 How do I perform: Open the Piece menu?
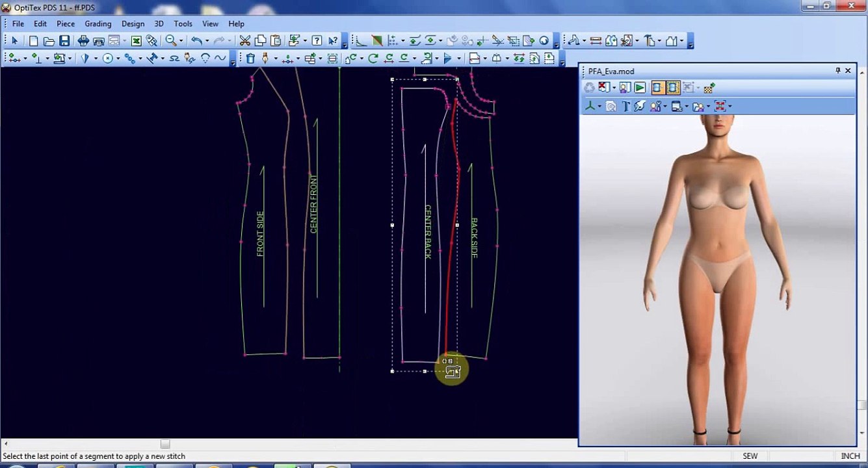click(66, 23)
